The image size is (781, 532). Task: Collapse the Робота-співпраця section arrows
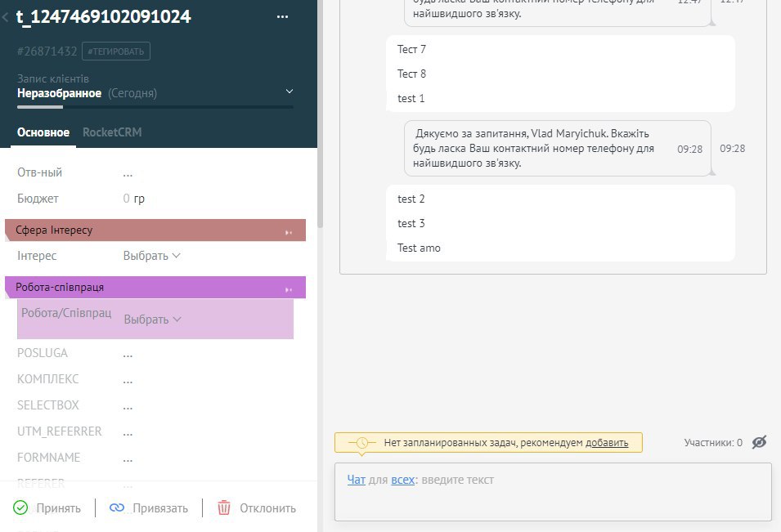click(x=289, y=289)
